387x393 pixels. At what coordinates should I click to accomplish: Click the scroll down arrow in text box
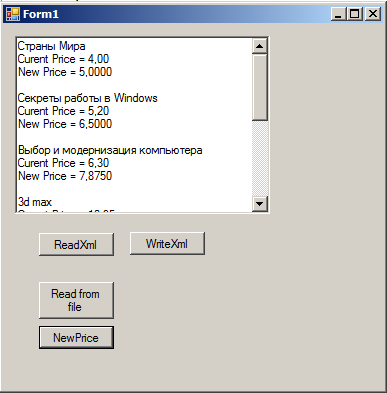pos(260,203)
